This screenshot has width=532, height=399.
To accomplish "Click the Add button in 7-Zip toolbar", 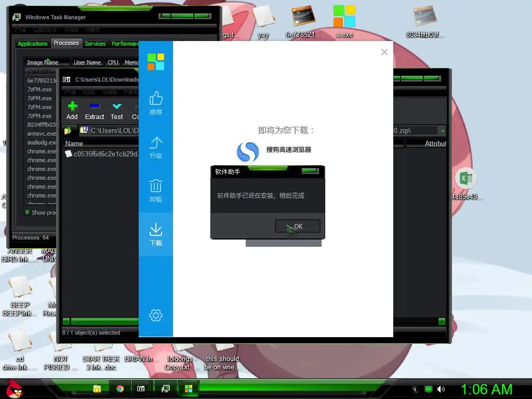I will 72,111.
